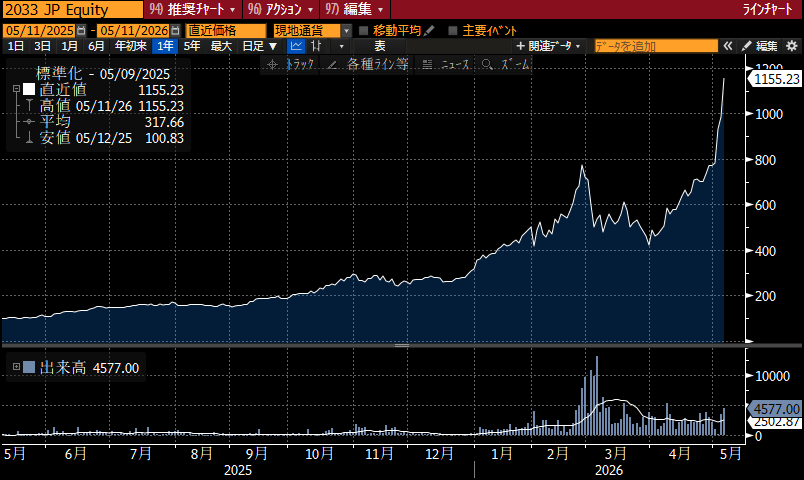Screen dimensions: 804x480
Task: Click the end date field 05/11/2026
Action: click(134, 31)
